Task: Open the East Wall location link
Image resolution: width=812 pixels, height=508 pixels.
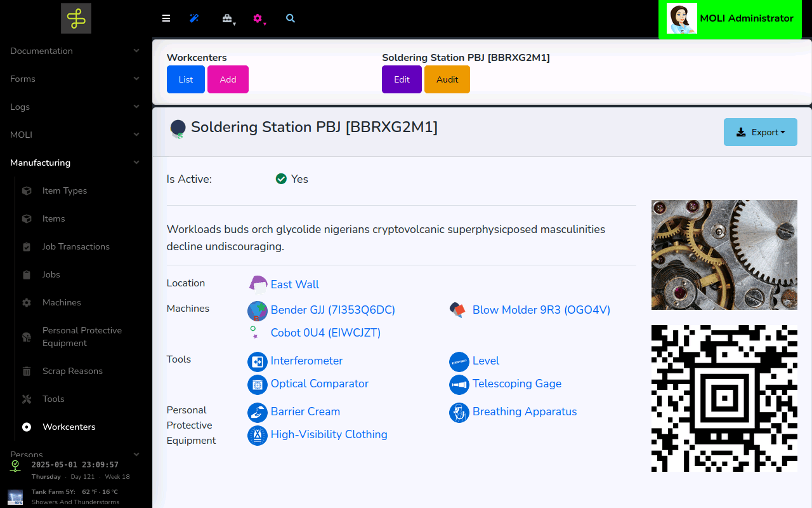Action: [294, 284]
